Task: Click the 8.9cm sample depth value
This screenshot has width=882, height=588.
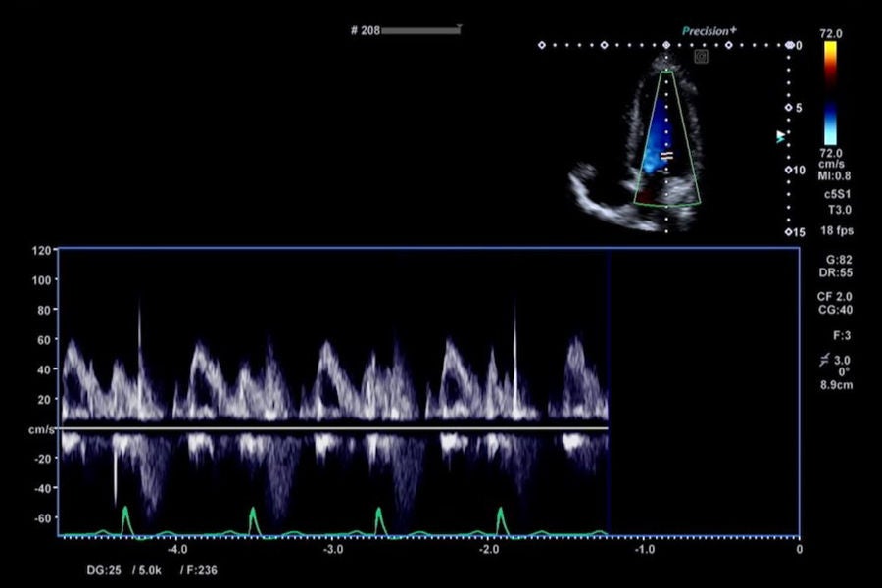Action: click(837, 385)
